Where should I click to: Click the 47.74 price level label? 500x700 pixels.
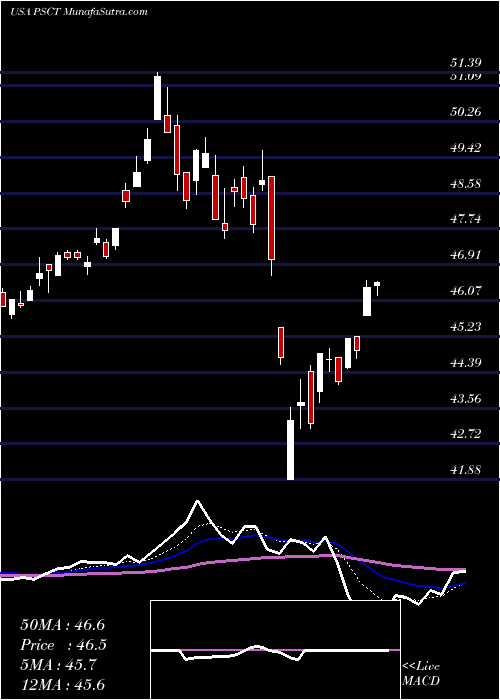click(x=466, y=219)
